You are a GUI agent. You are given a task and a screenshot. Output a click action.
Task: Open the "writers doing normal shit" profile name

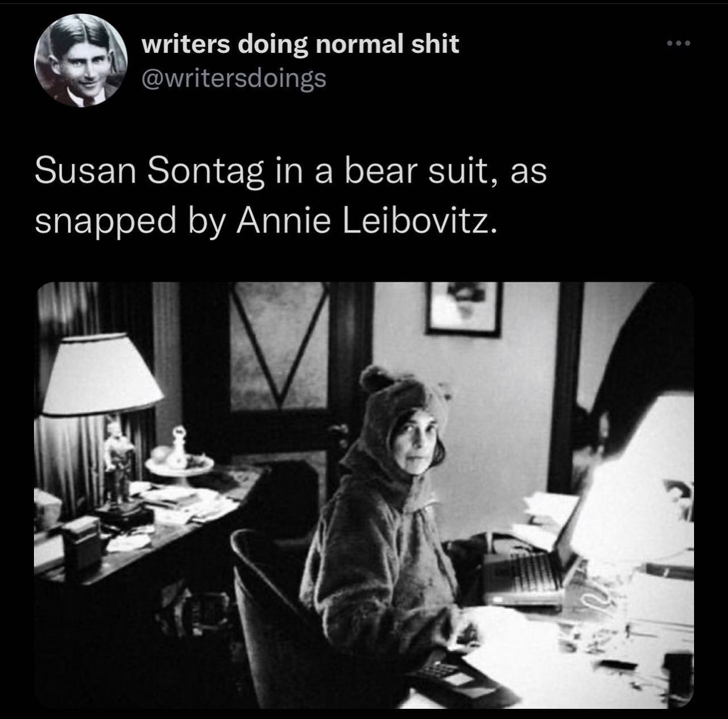click(300, 44)
